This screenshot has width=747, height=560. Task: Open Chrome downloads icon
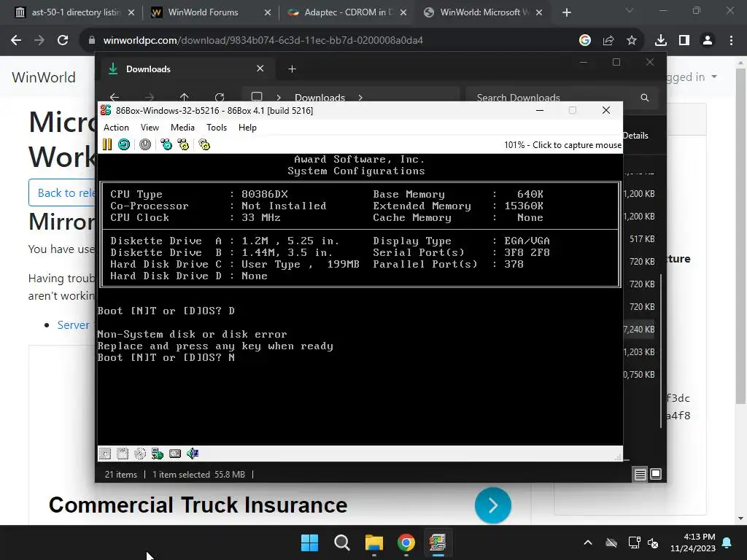click(x=661, y=41)
